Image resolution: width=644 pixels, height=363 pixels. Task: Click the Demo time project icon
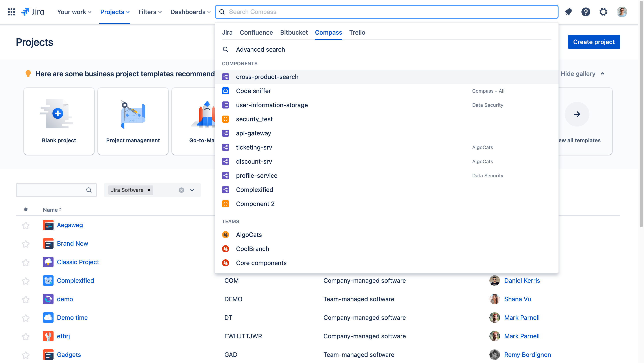pos(48,318)
